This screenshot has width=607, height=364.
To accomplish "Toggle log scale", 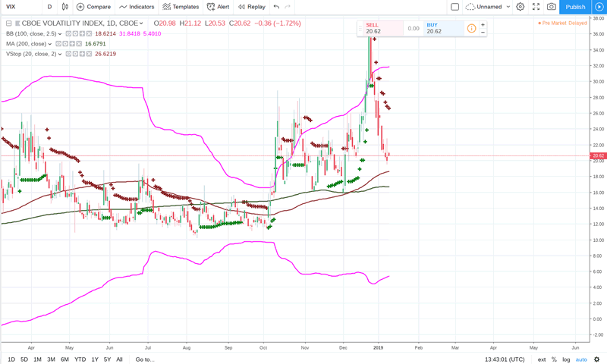I will tap(566, 359).
